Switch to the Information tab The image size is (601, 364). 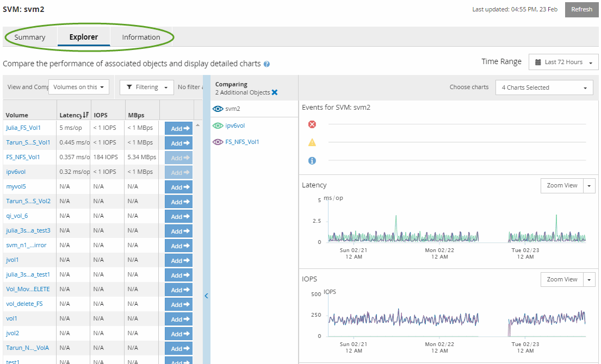click(141, 37)
